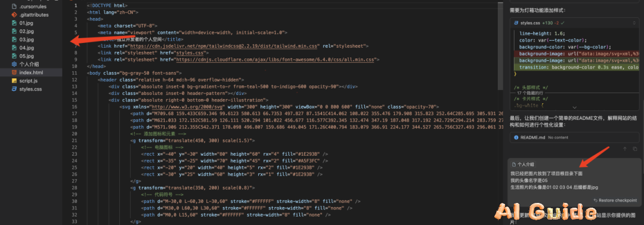This screenshot has width=644, height=225.
Task: Expand the styles.css code preview chevron
Action: (575, 107)
